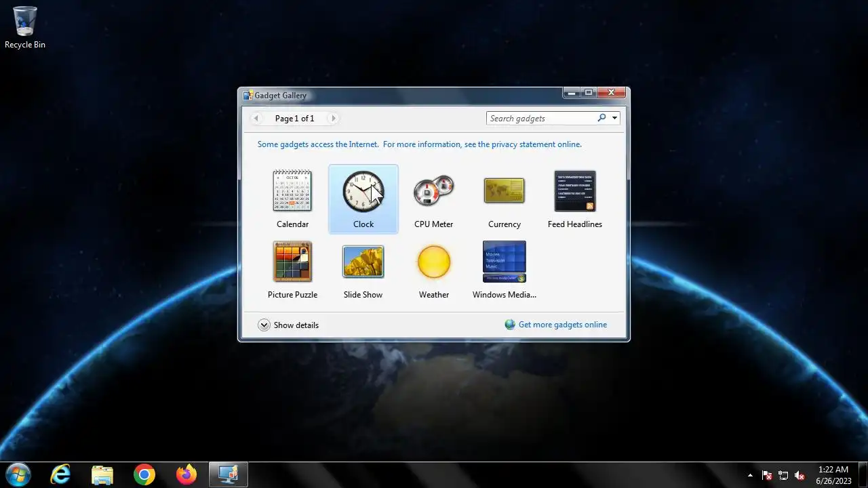This screenshot has width=868, height=488.
Task: Open the privacy statement info text
Action: (420, 144)
